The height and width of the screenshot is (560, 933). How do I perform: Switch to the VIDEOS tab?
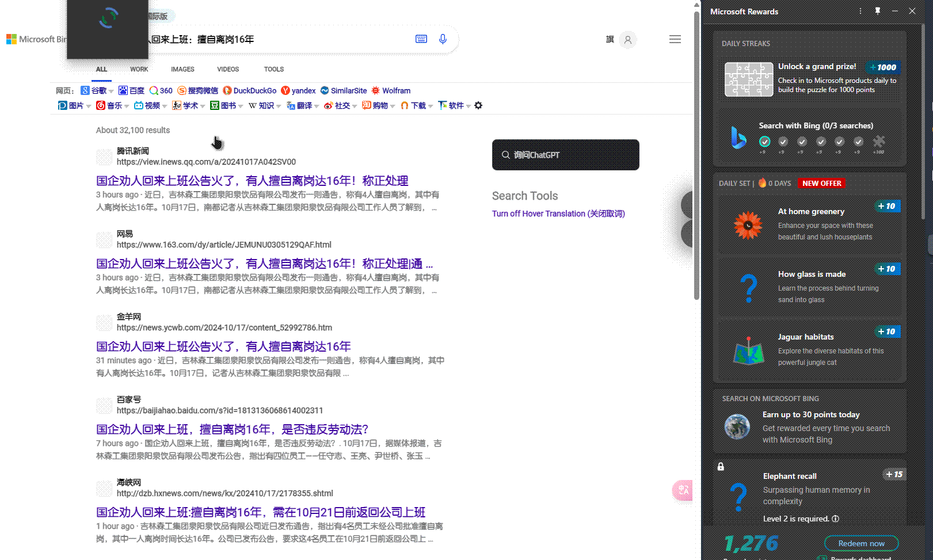(x=228, y=69)
